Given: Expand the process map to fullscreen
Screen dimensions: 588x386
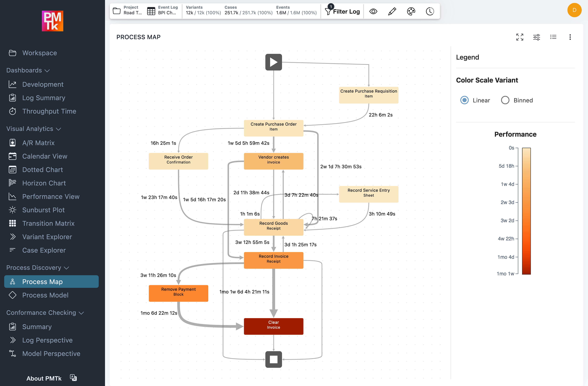Looking at the screenshot, I should coord(520,37).
